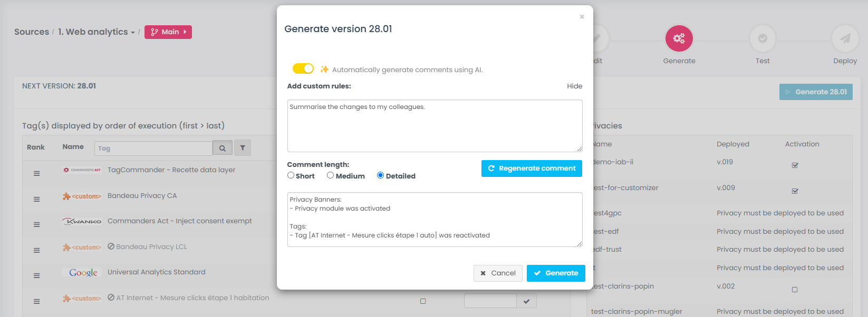Select the Medium comment length option

pos(330,175)
